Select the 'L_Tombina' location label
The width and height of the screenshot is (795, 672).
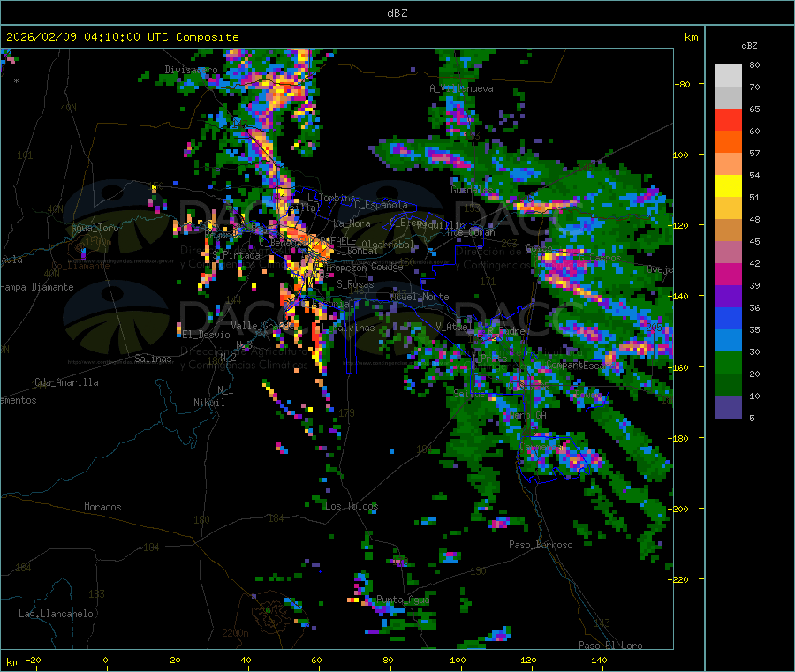[331, 198]
